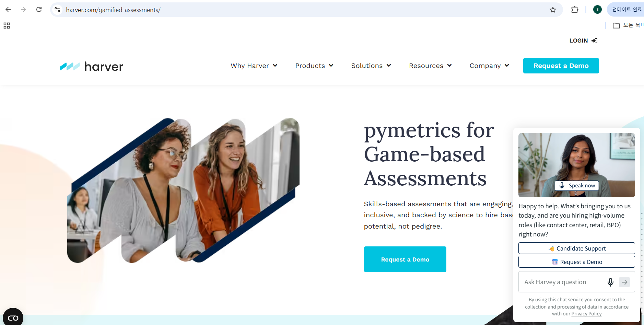This screenshot has width=644, height=325.
Task: Click the pymetrics for Game-based Assessments heading
Action: pyautogui.click(x=429, y=154)
